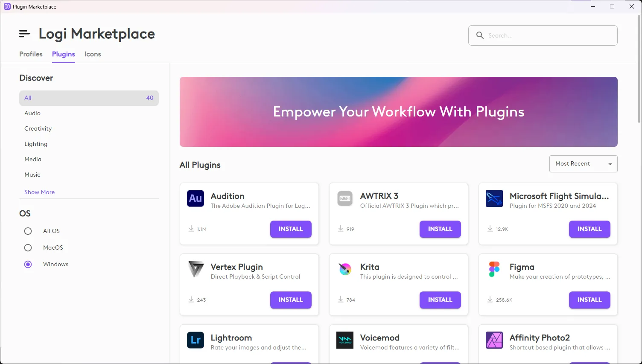This screenshot has width=642, height=364.
Task: Select the Media category
Action: coord(33,159)
